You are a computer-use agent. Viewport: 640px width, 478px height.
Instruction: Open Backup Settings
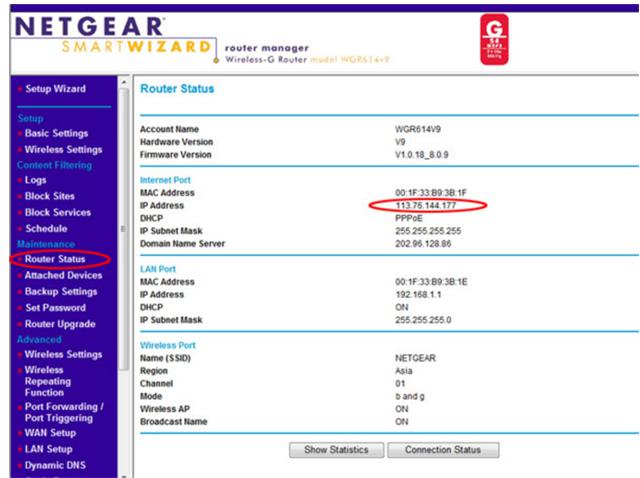point(61,292)
